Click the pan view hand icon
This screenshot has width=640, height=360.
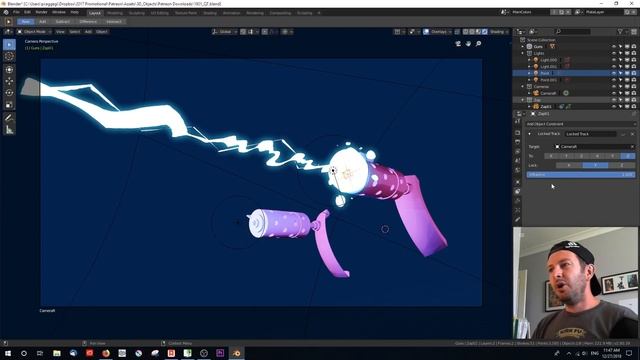coord(468,44)
